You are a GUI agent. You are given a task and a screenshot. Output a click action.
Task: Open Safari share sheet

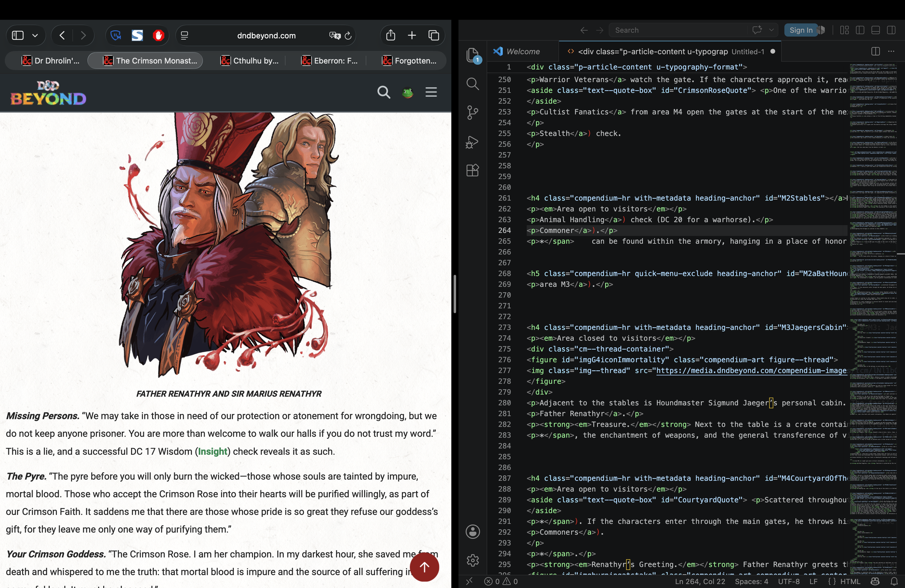(x=391, y=35)
